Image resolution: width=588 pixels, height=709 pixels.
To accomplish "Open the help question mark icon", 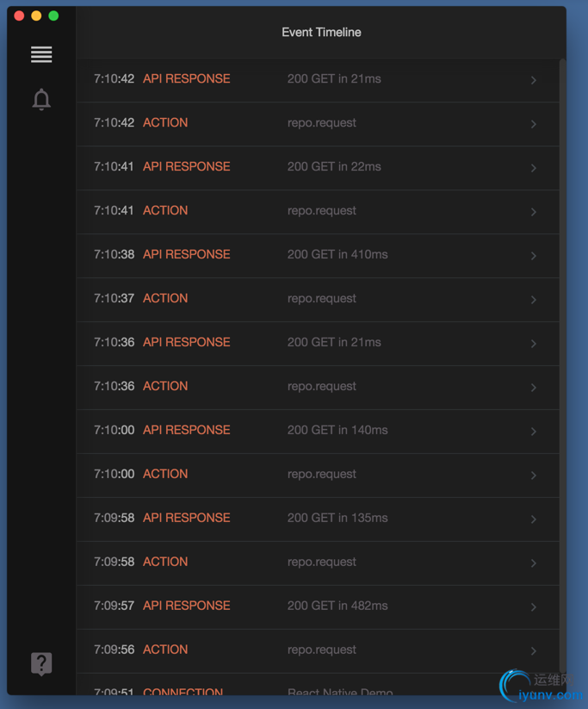I will coord(41,664).
